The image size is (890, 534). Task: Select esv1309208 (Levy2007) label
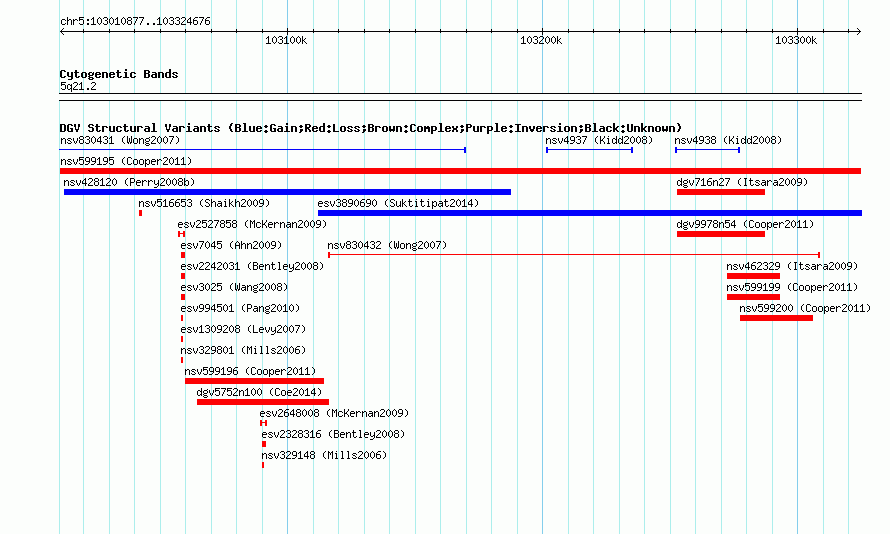[x=243, y=329]
